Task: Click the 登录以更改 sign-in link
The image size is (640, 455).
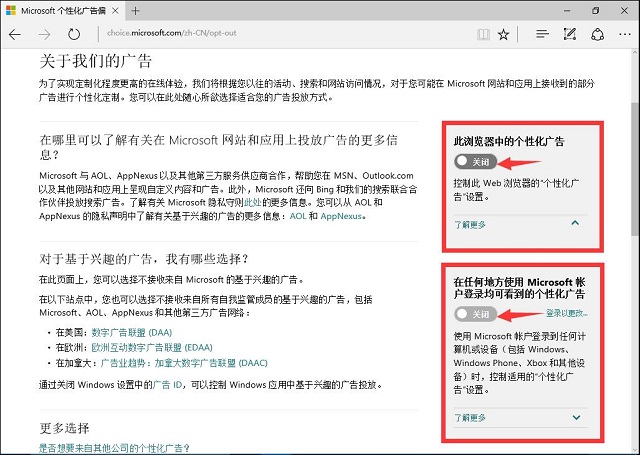Action: point(567,313)
